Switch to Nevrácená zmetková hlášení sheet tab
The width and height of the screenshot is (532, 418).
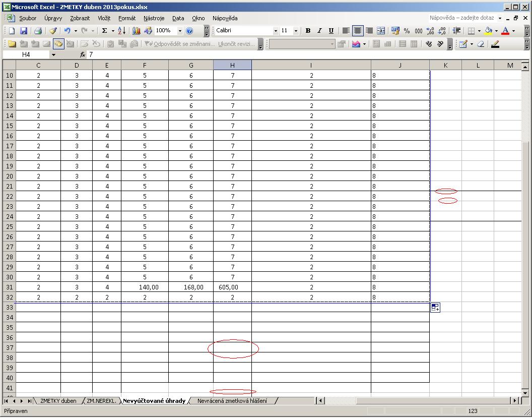[232, 401]
